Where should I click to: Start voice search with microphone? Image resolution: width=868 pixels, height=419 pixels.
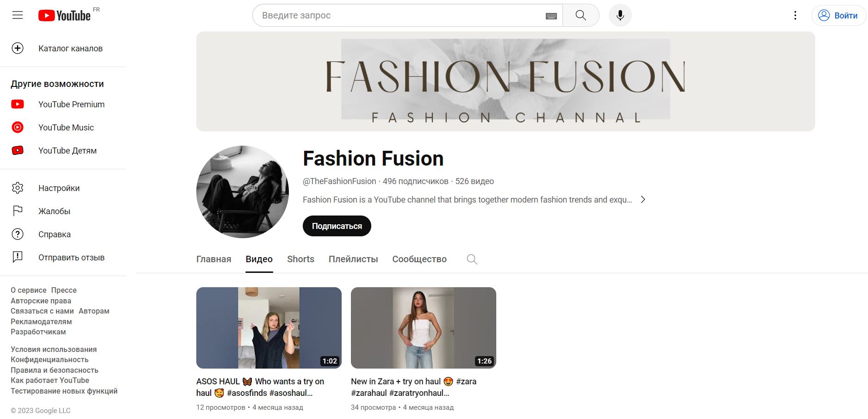pos(620,15)
